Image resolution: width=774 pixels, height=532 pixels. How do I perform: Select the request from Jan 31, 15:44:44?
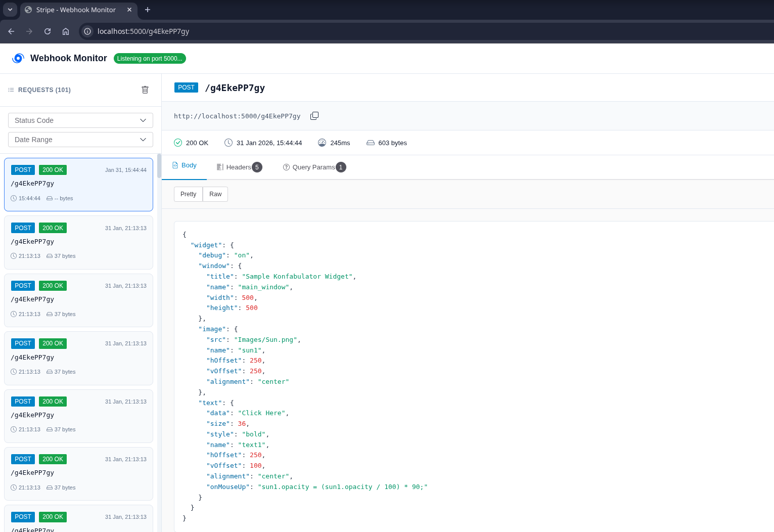point(78,185)
